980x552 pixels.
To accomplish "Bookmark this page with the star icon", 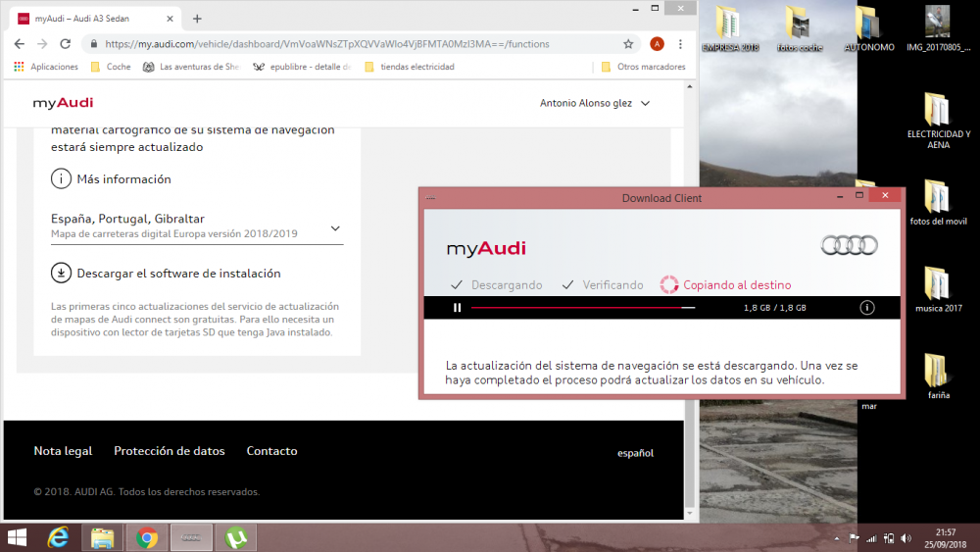I will point(628,44).
